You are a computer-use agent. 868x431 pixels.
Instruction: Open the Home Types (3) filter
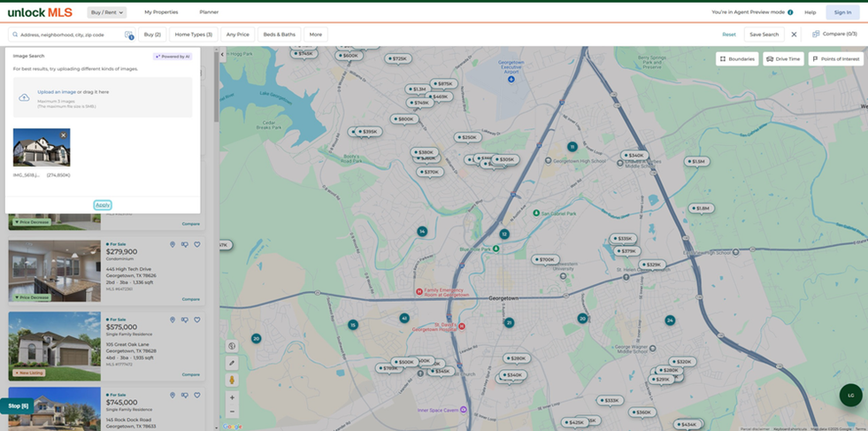pyautogui.click(x=194, y=35)
